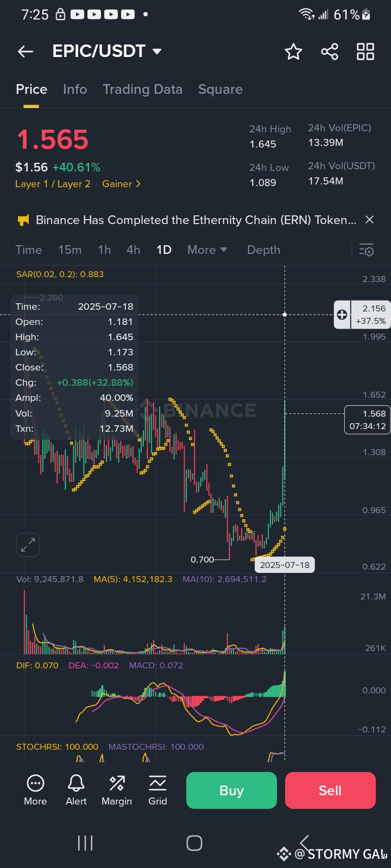Switch to the Info tab

(75, 90)
